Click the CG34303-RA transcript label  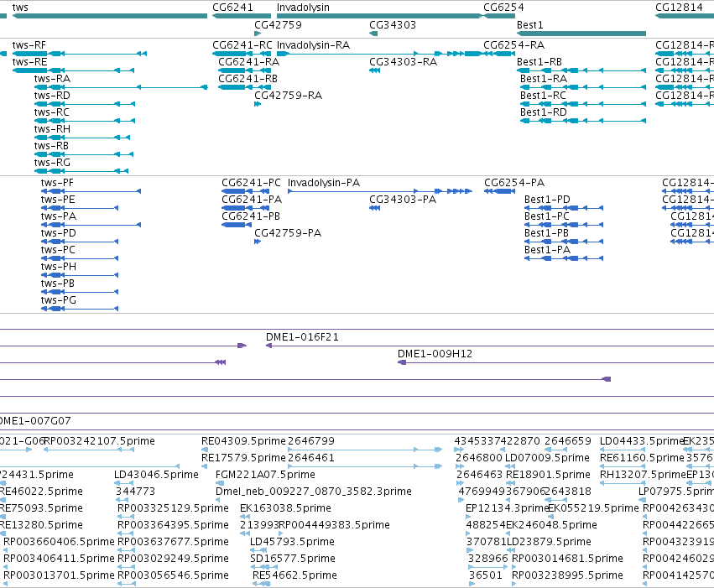click(403, 61)
